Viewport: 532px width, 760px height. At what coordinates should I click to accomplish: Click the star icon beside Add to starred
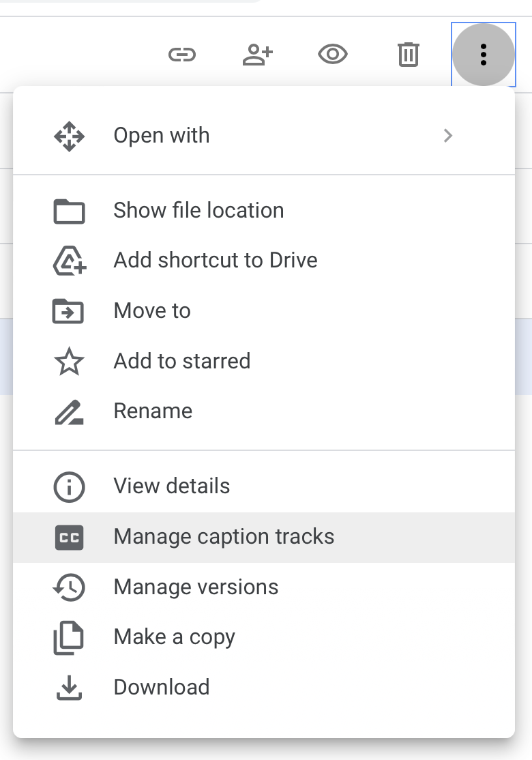[69, 362]
